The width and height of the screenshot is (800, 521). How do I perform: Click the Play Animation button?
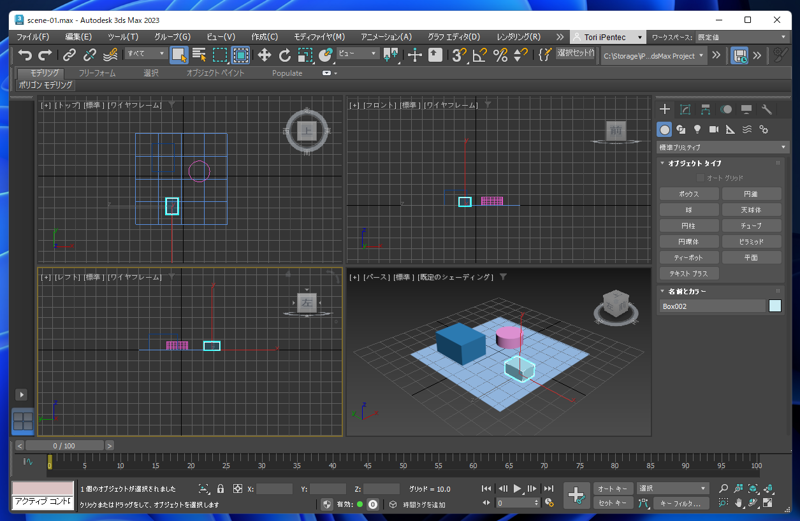click(517, 488)
